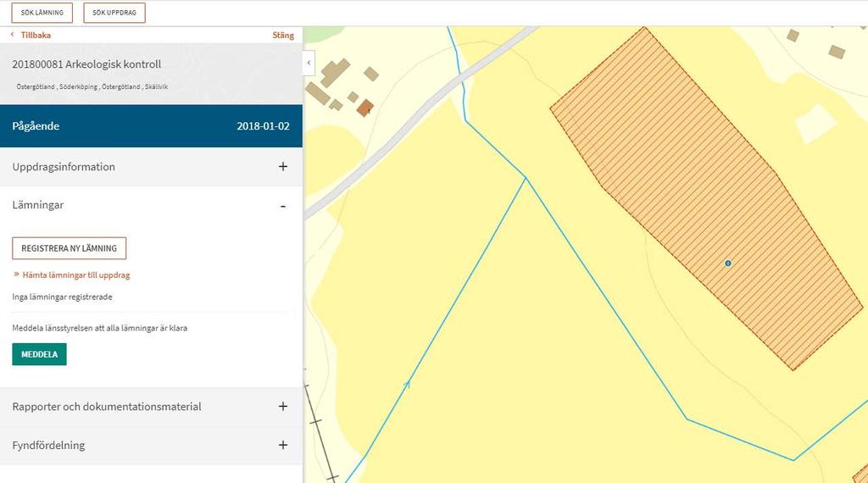868x483 pixels.
Task: Go back with the Tillbaka link
Action: tap(36, 35)
